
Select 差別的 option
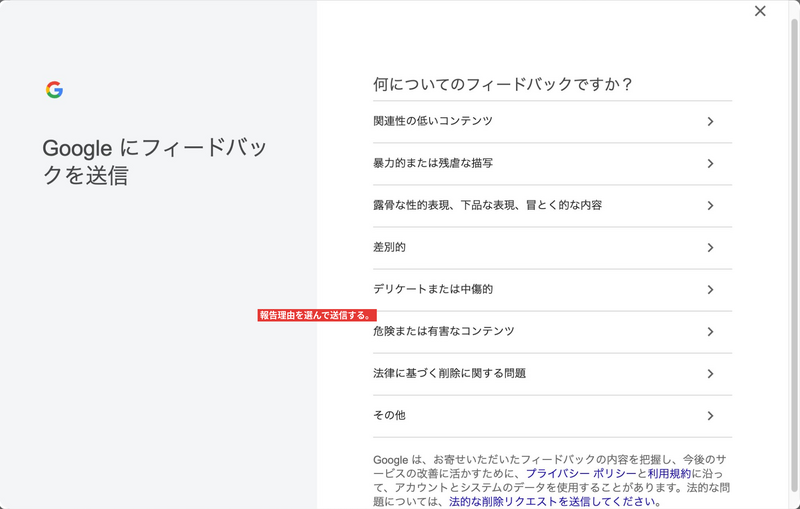[553, 248]
